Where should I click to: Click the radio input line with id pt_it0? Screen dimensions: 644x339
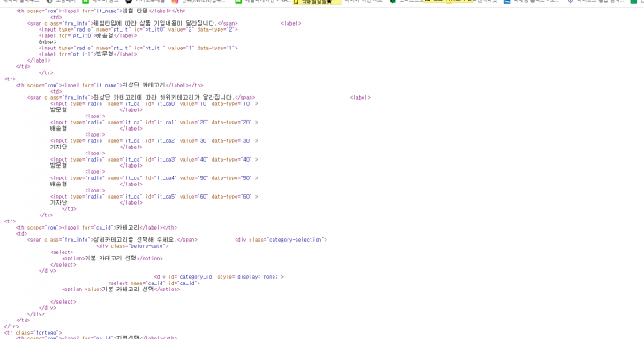[139, 30]
